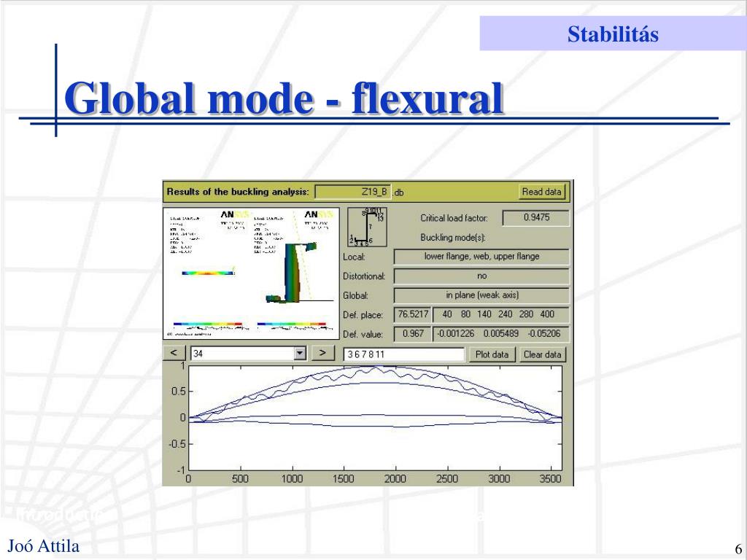
Task: Click the Joó Attila author text
Action: click(x=43, y=546)
